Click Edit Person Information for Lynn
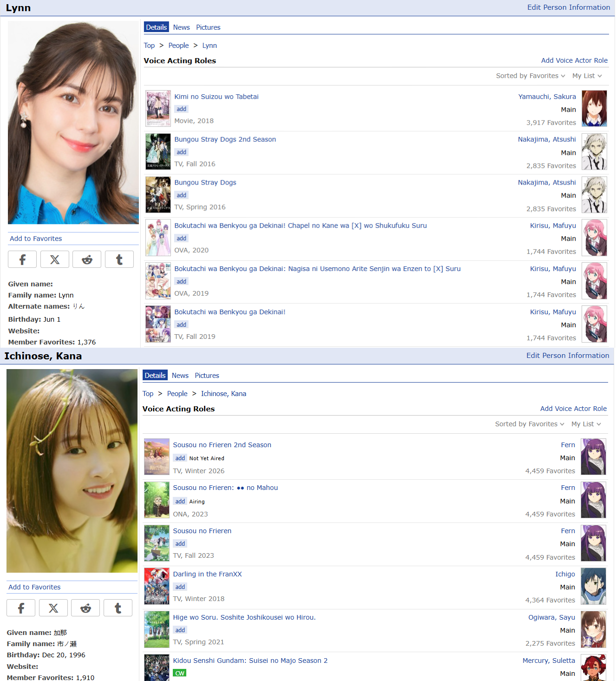 [569, 7]
